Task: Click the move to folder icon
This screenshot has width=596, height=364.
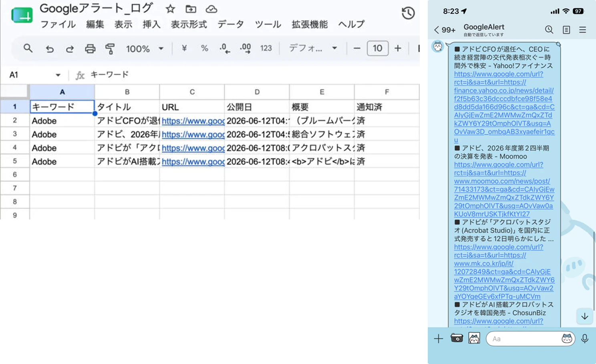Action: [x=191, y=9]
